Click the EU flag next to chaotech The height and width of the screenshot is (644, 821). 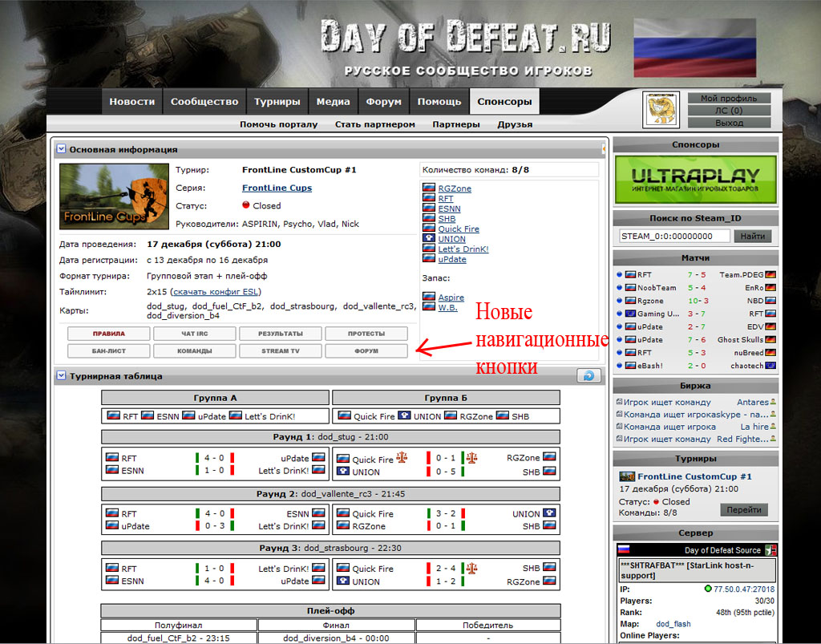click(770, 366)
